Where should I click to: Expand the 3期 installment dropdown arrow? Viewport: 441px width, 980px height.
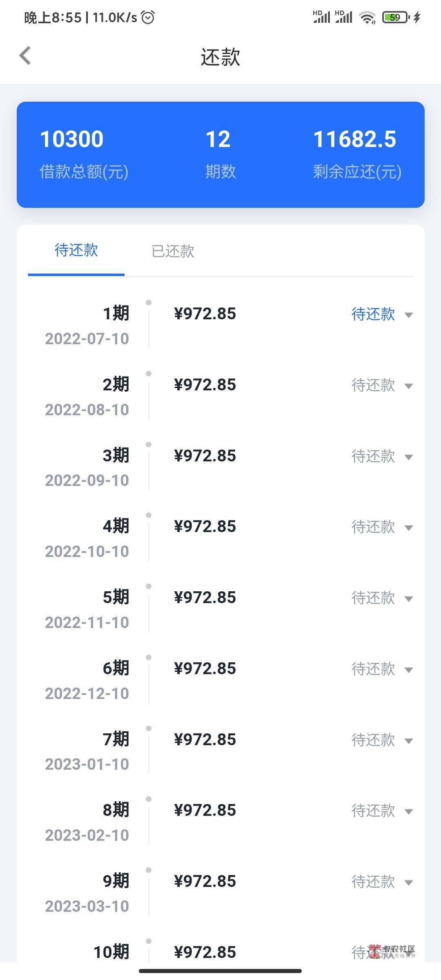[408, 457]
